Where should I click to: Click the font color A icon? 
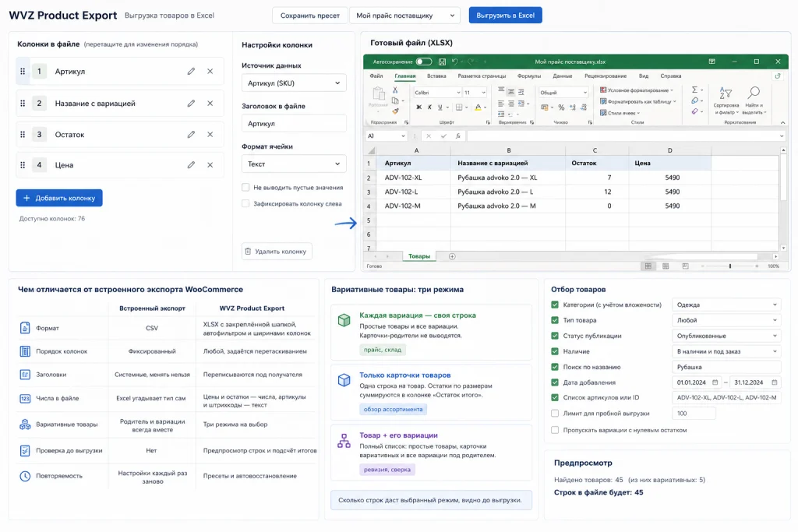tap(478, 107)
